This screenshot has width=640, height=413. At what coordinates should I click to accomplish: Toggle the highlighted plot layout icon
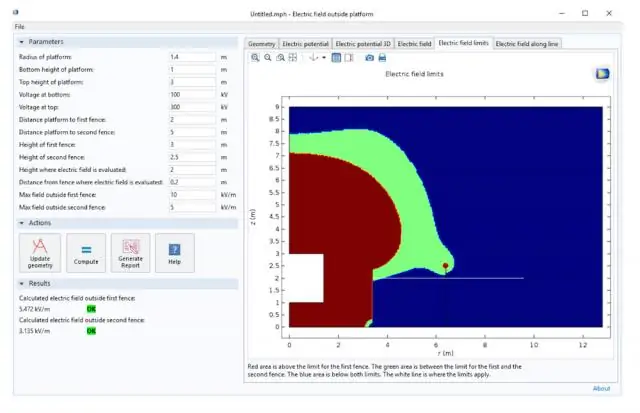[336, 58]
